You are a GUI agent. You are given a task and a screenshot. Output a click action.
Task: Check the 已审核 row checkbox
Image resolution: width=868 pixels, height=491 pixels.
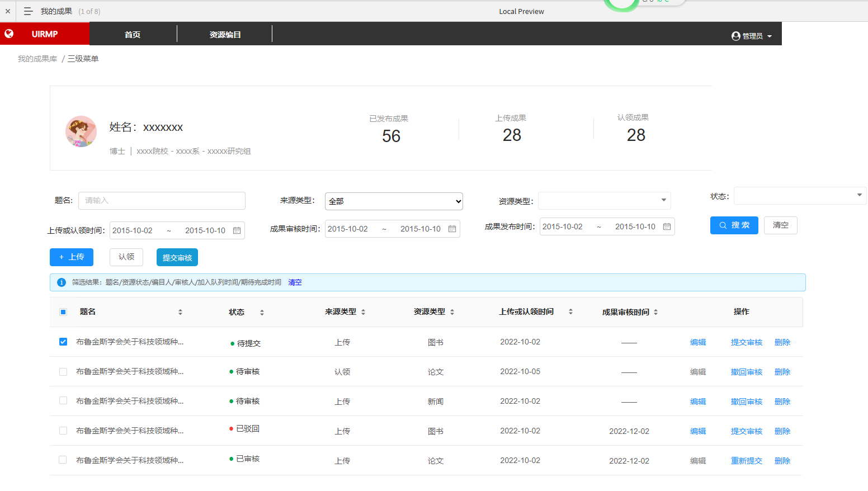(63, 460)
